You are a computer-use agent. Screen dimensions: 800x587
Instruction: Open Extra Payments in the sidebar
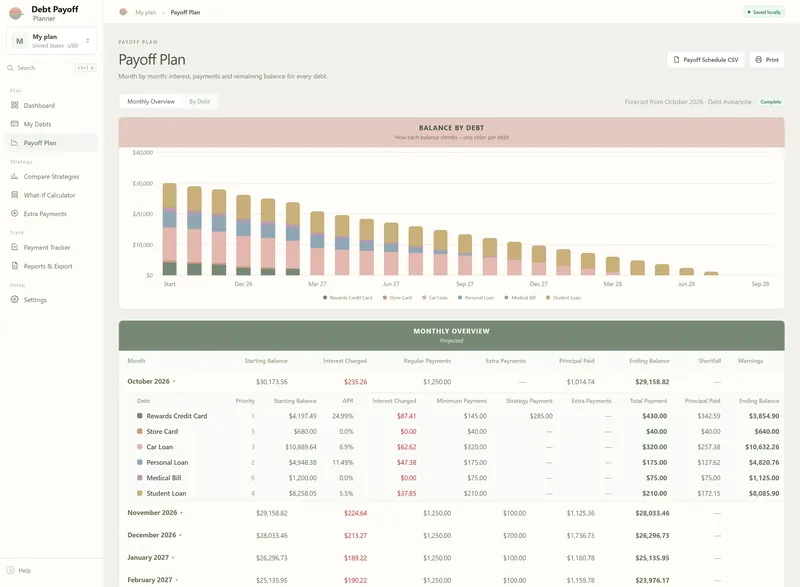pos(51,214)
